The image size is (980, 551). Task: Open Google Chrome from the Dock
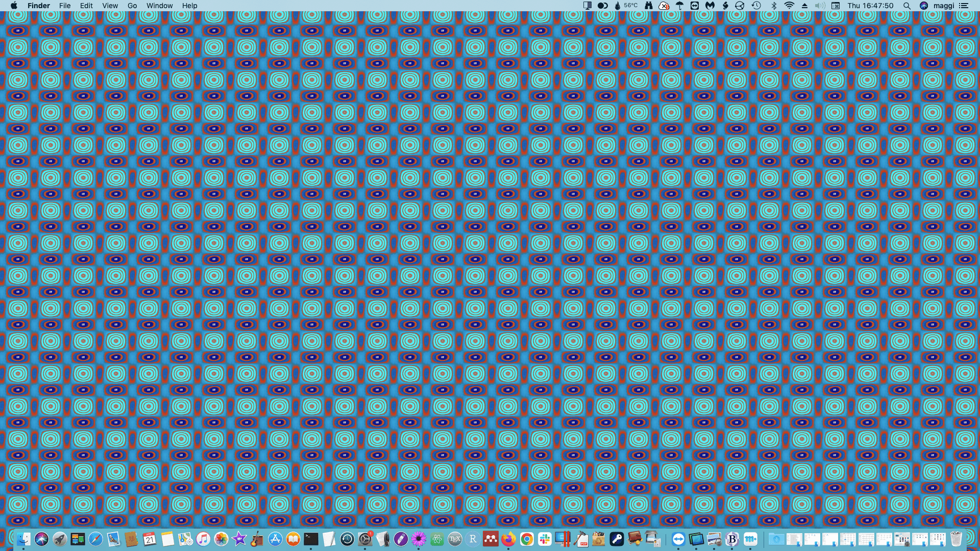tap(527, 539)
